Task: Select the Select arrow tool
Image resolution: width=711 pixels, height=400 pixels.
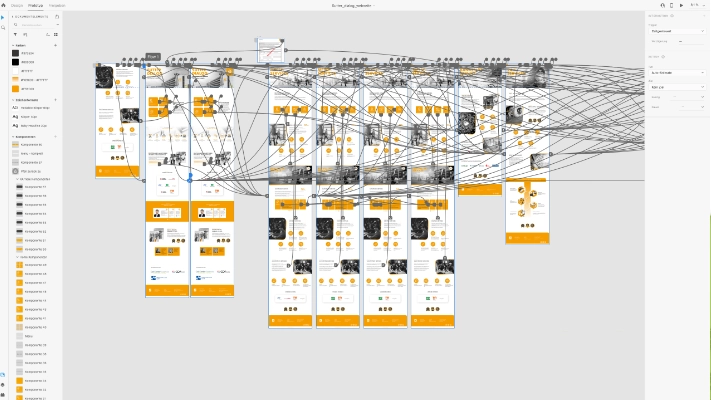Action: pyautogui.click(x=3, y=17)
